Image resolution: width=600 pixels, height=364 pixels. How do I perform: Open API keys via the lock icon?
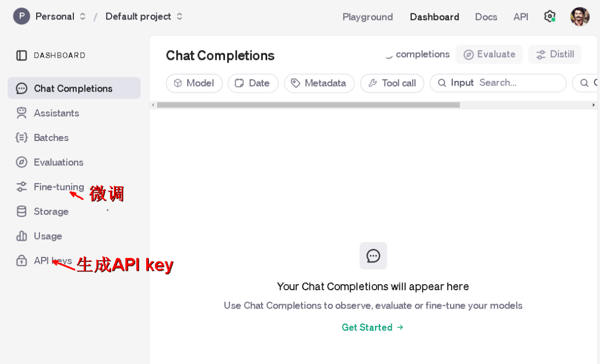21,260
